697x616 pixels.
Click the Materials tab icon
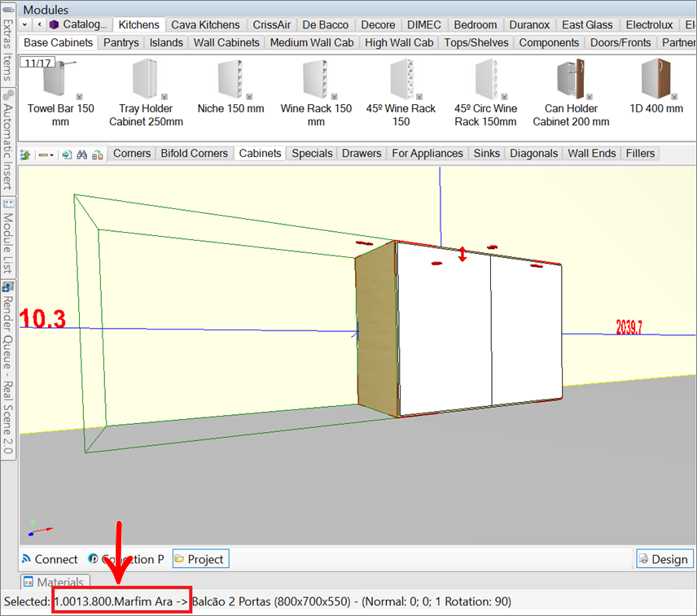[x=28, y=582]
